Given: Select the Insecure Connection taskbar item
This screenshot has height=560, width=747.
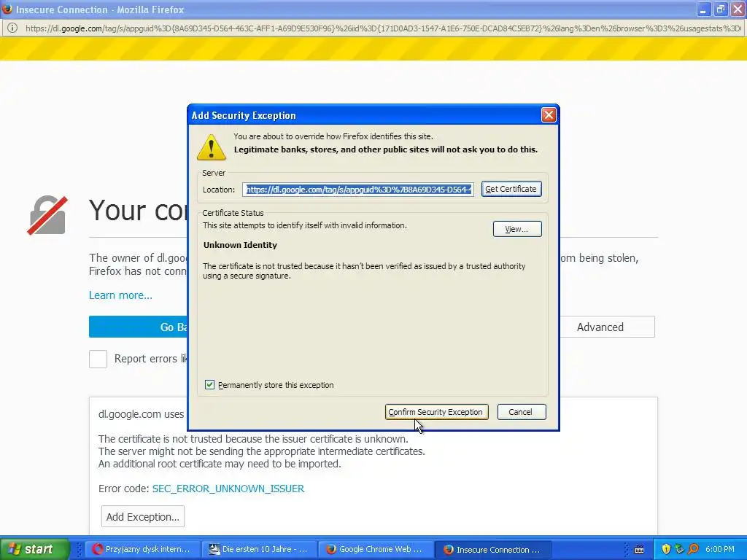Looking at the screenshot, I should click(x=493, y=549).
